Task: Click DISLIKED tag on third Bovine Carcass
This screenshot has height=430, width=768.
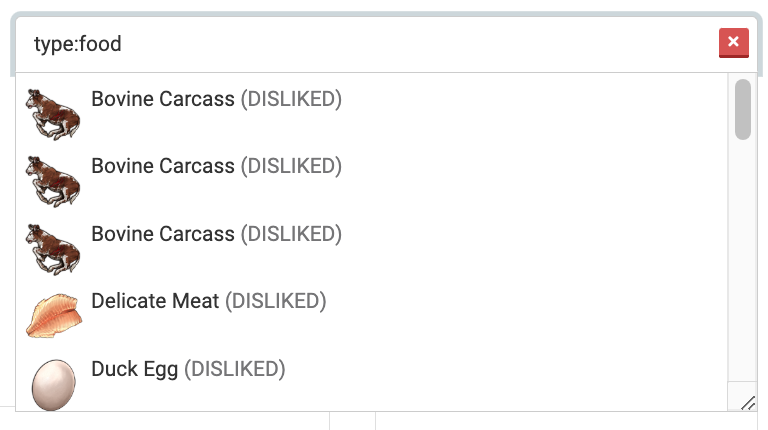Action: [x=291, y=234]
